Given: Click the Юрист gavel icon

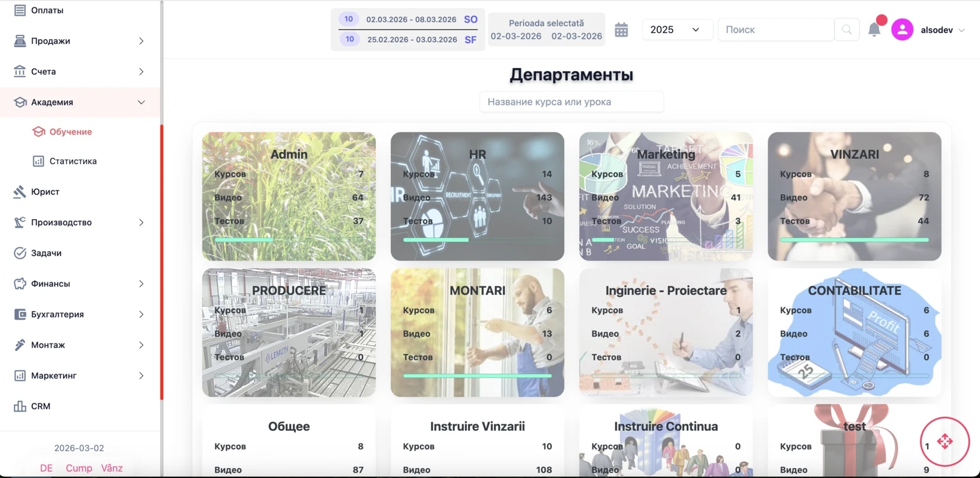Looking at the screenshot, I should 20,192.
